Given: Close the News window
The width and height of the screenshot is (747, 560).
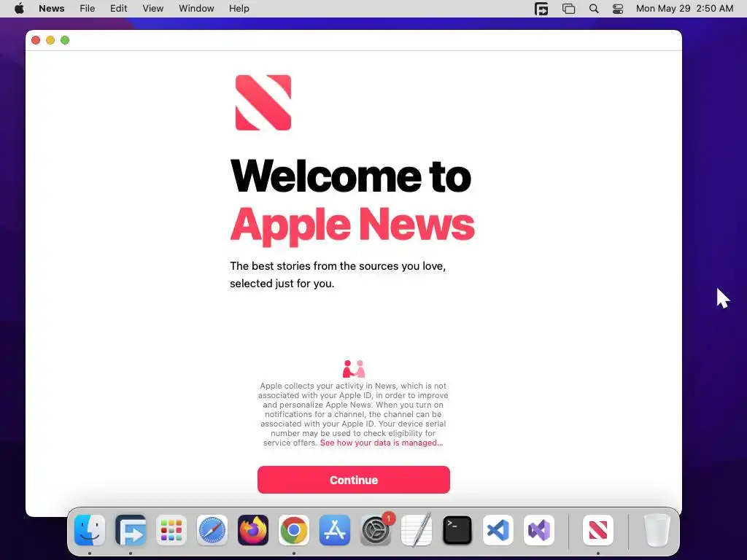Looking at the screenshot, I should pos(36,40).
